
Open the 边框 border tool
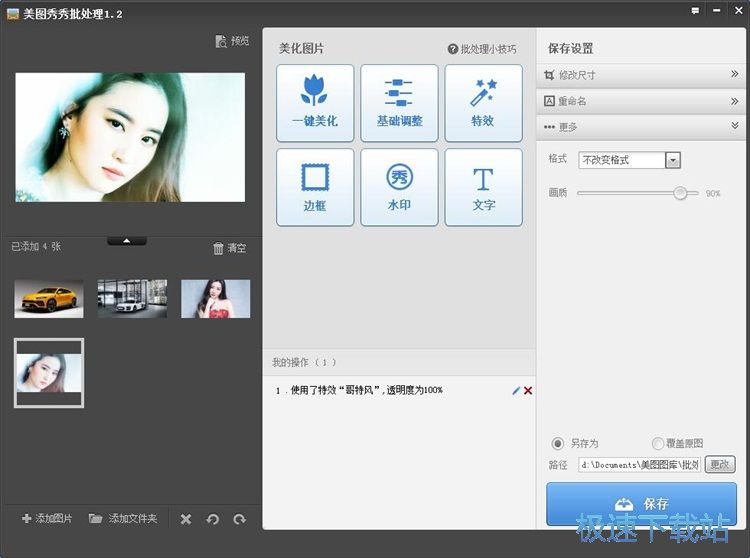(315, 187)
